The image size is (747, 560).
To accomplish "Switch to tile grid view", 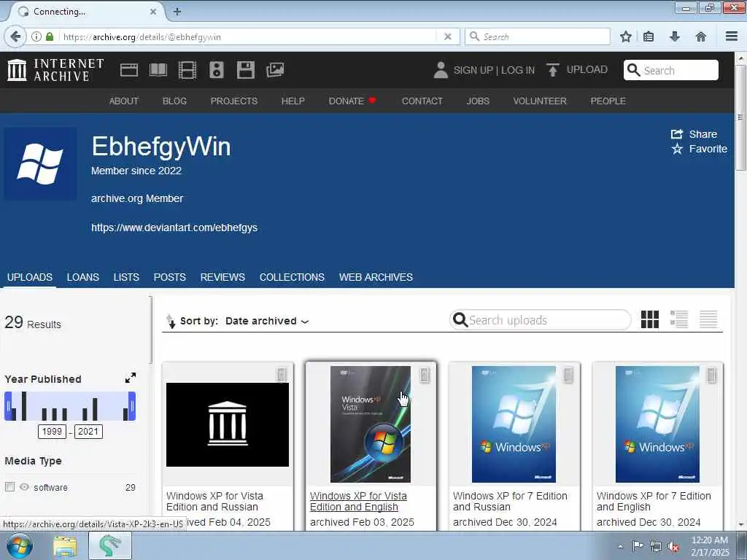I will pyautogui.click(x=650, y=319).
